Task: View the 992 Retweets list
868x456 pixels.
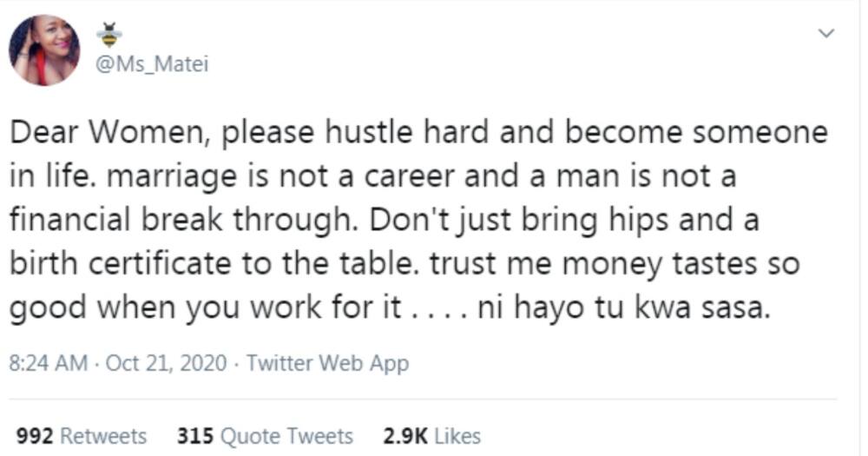Action: [x=82, y=436]
